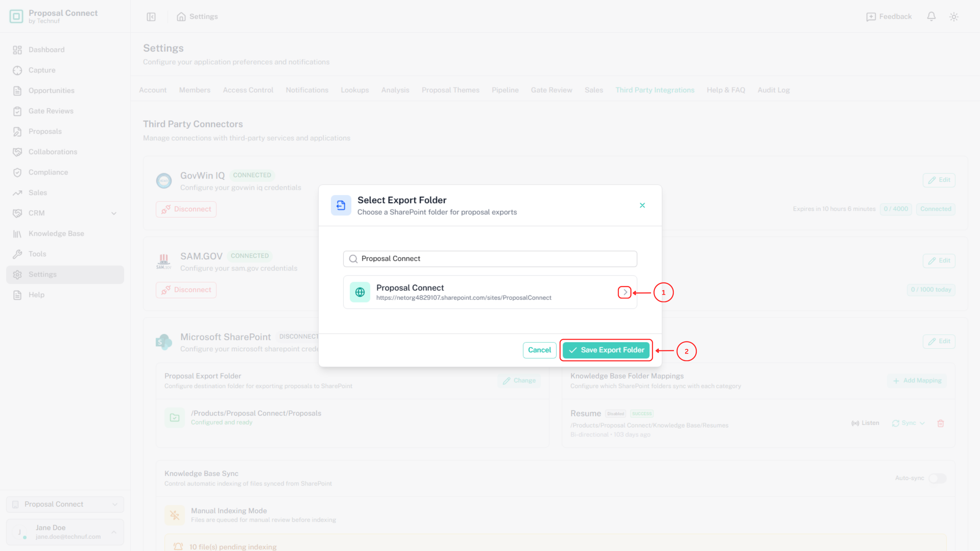
Task: Click Listen for Resume mapping
Action: (x=865, y=423)
